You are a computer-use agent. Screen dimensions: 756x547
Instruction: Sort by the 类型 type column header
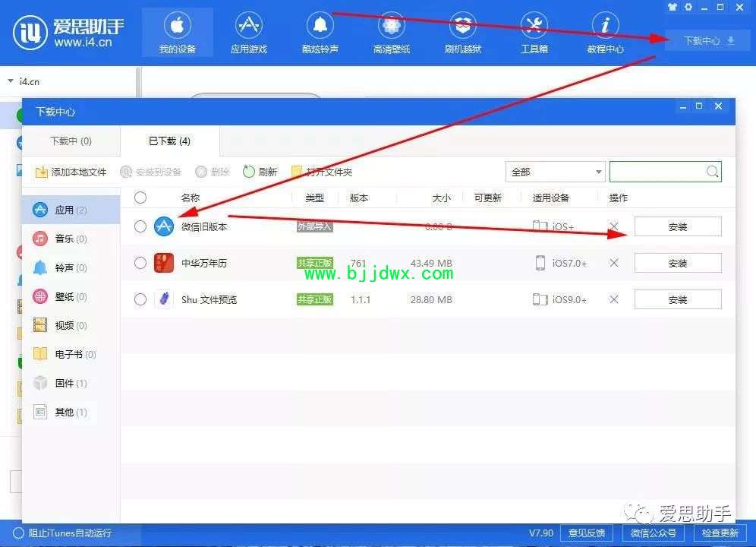coord(315,198)
